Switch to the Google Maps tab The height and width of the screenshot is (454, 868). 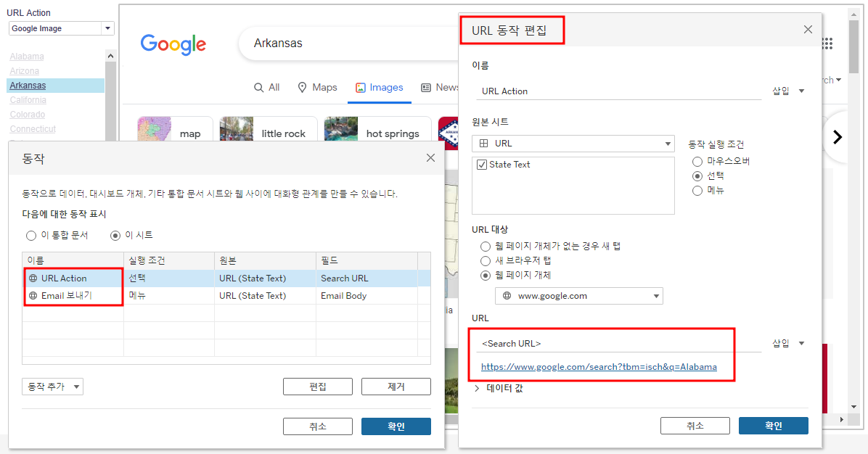(x=317, y=87)
